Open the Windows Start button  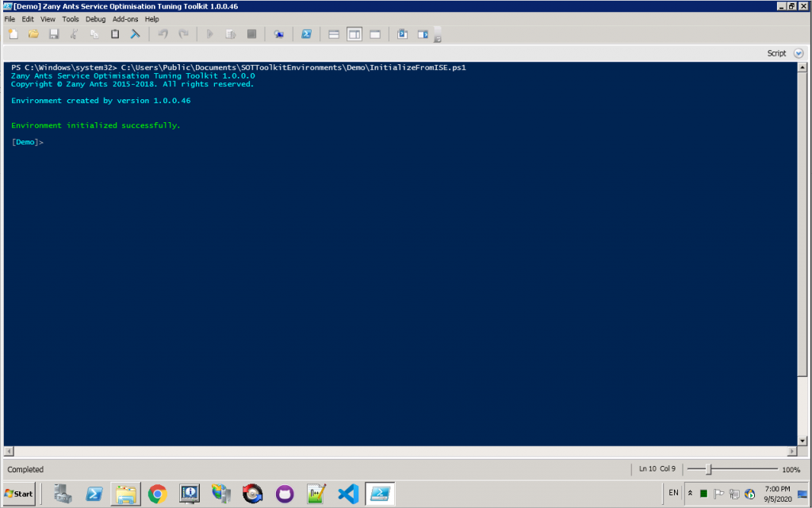(19, 494)
